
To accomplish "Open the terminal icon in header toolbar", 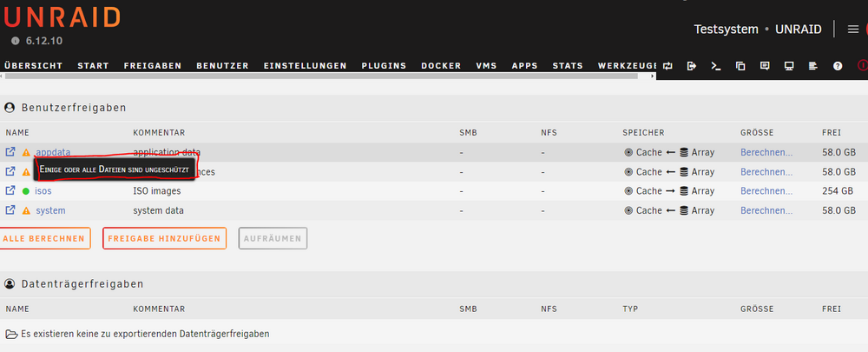I will click(716, 66).
